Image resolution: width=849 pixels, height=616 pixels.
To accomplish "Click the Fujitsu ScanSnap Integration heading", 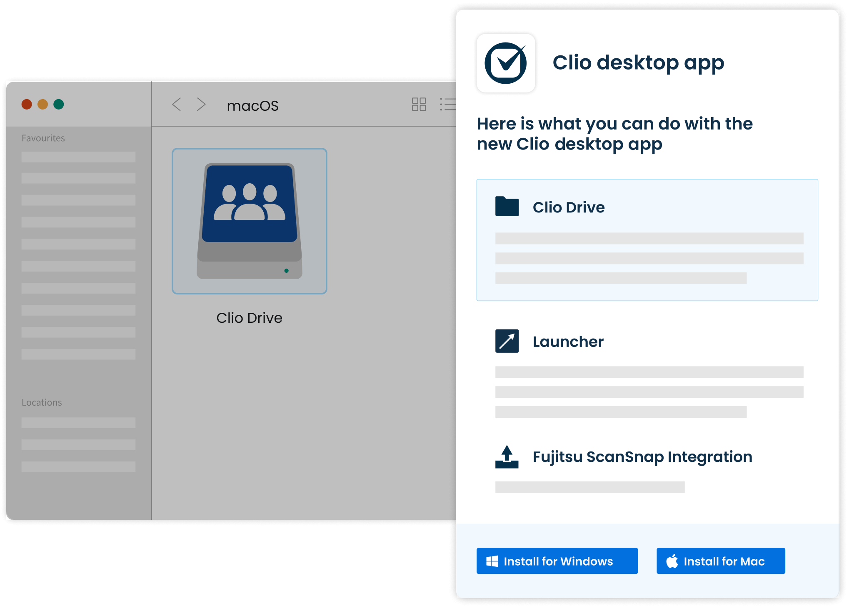I will pyautogui.click(x=642, y=457).
